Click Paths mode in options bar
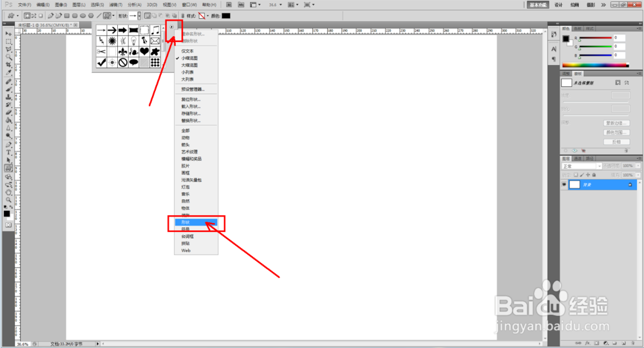This screenshot has height=348, width=644. (34, 15)
